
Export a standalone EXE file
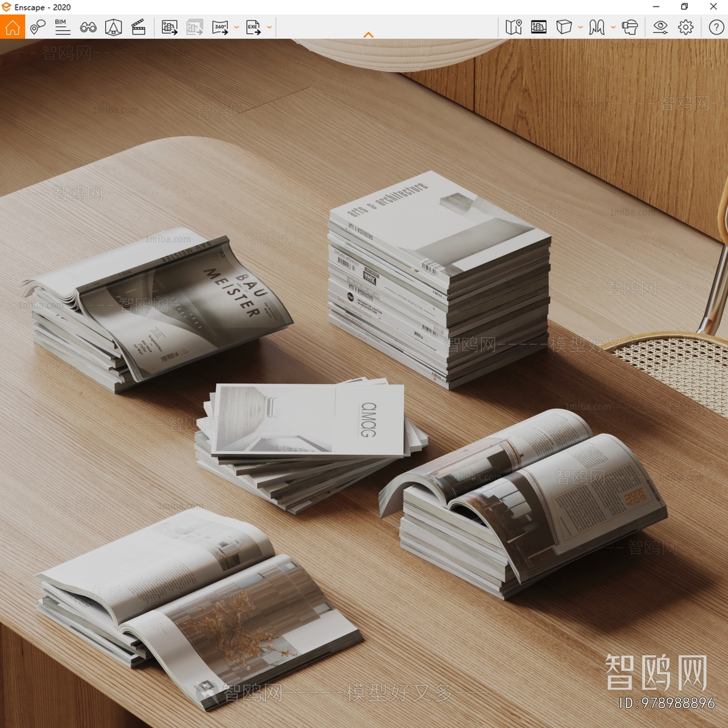click(253, 27)
